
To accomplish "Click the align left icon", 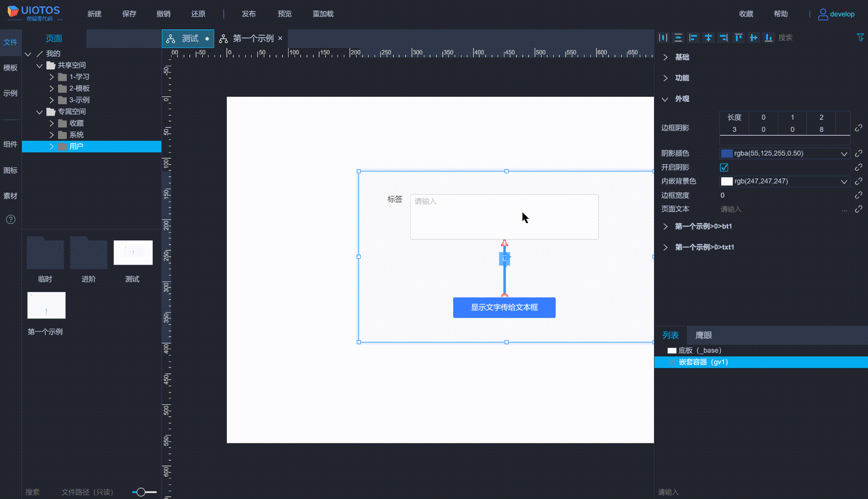I will point(693,38).
